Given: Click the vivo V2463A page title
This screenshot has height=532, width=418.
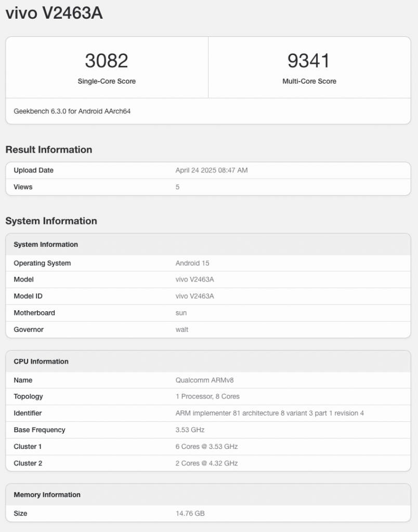Looking at the screenshot, I should coord(54,13).
